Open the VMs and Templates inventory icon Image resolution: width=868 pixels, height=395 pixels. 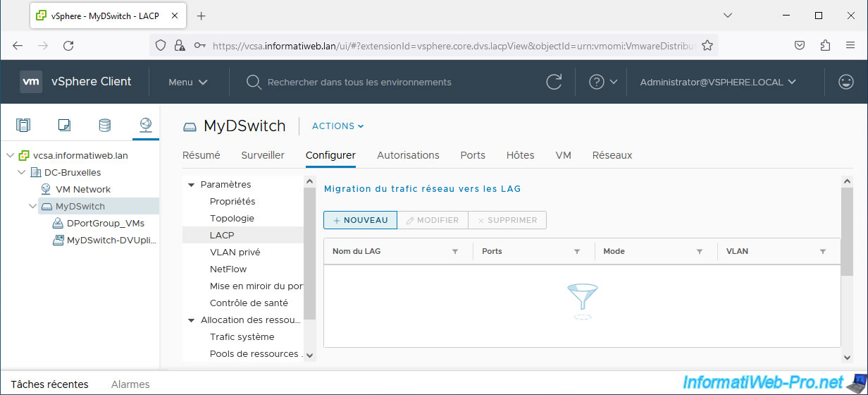(x=64, y=126)
